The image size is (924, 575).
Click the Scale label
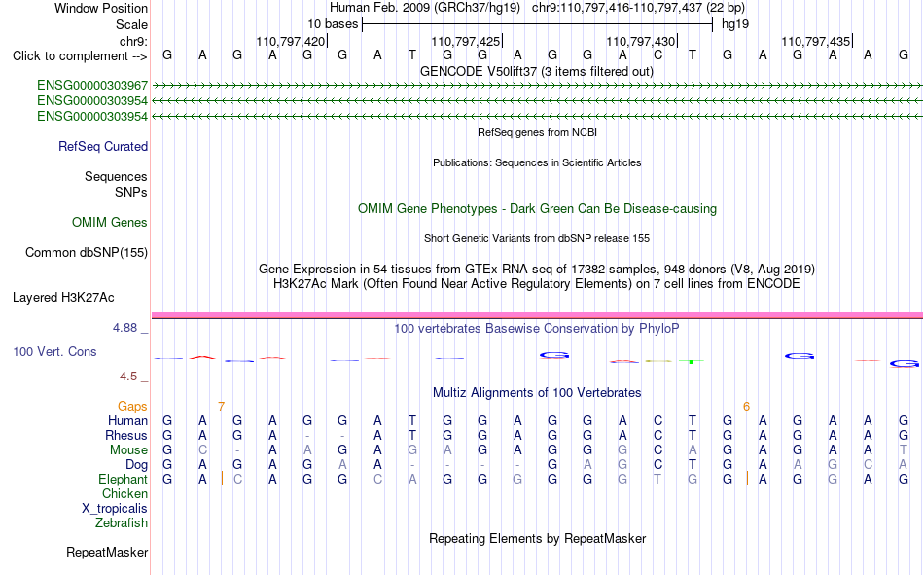[x=131, y=24]
